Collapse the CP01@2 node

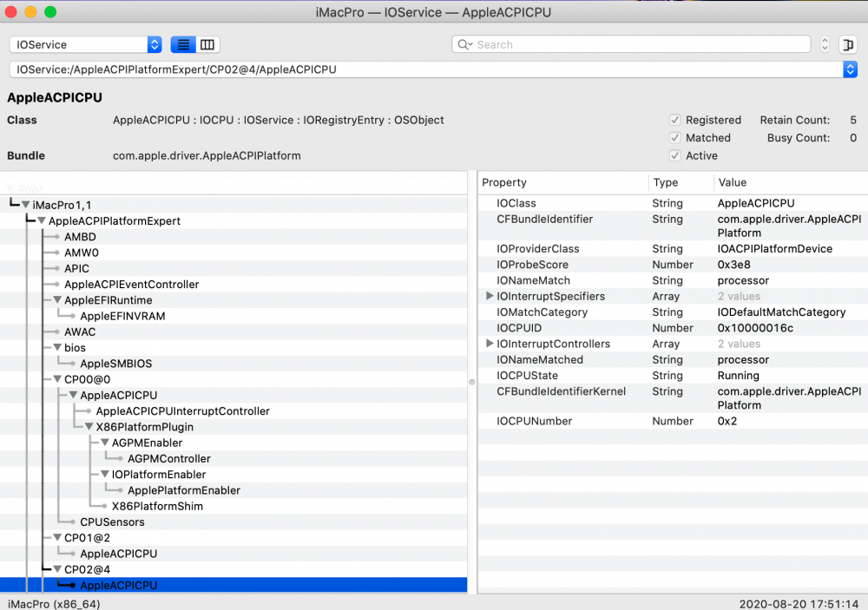[x=57, y=537]
